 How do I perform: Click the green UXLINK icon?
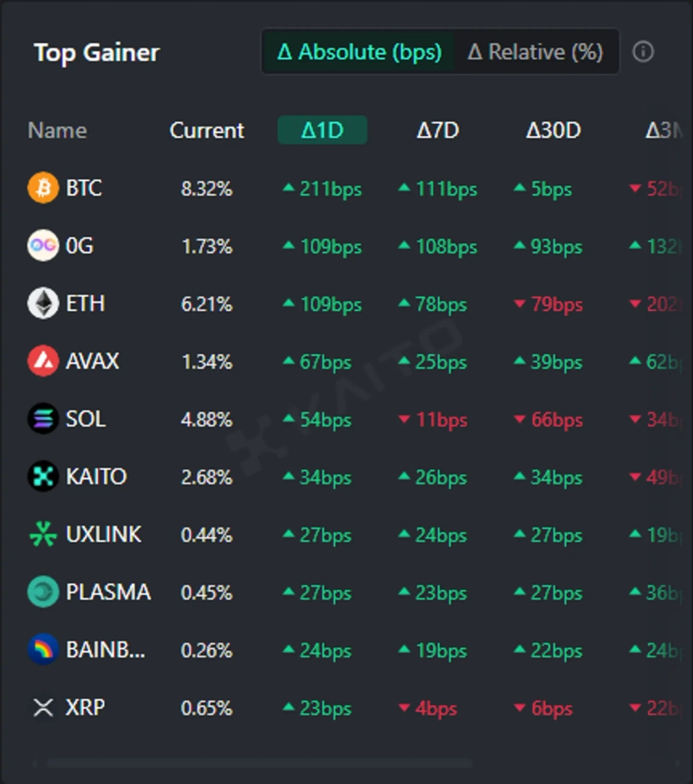[x=42, y=535]
